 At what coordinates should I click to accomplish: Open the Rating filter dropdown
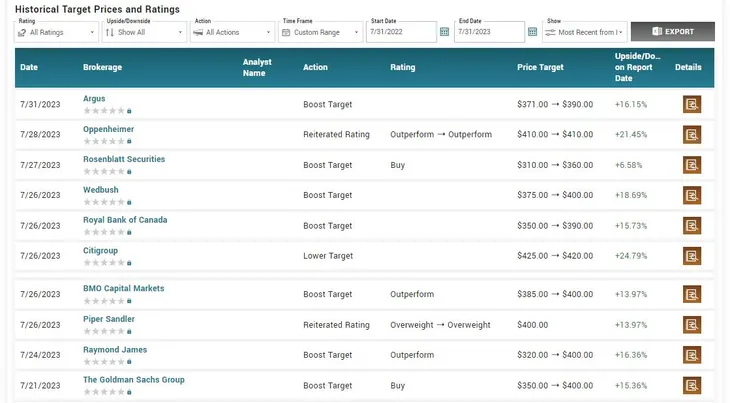(56, 32)
